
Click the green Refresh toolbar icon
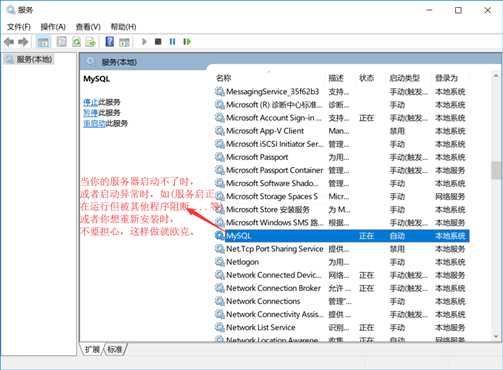pyautogui.click(x=76, y=42)
